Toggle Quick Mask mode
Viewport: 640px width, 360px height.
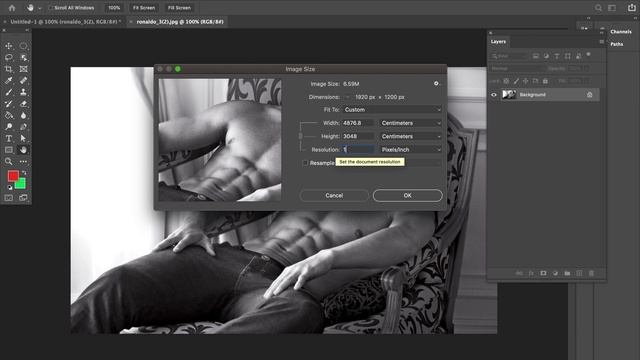coord(9,198)
